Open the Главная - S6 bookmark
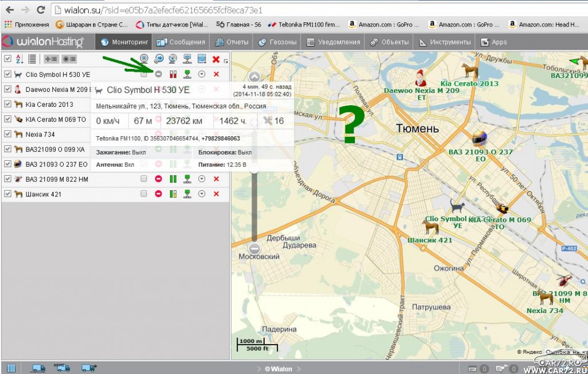588x374 pixels. pos(238,25)
